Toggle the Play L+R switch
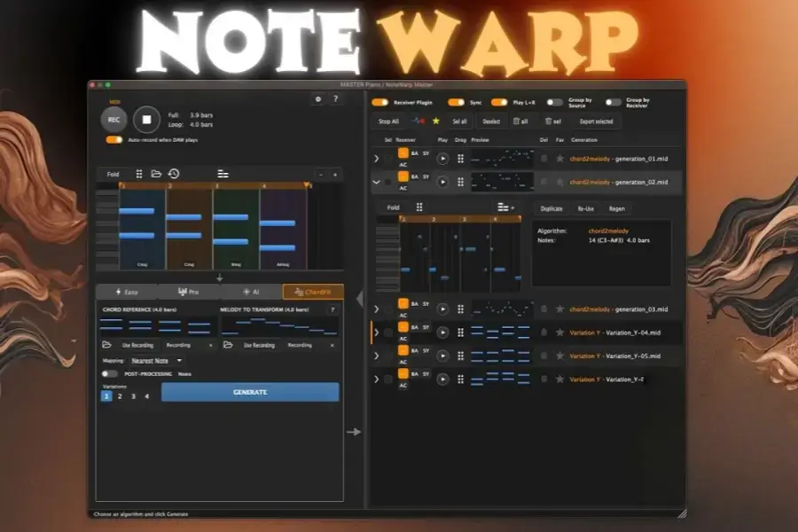798x532 pixels. coord(499,102)
